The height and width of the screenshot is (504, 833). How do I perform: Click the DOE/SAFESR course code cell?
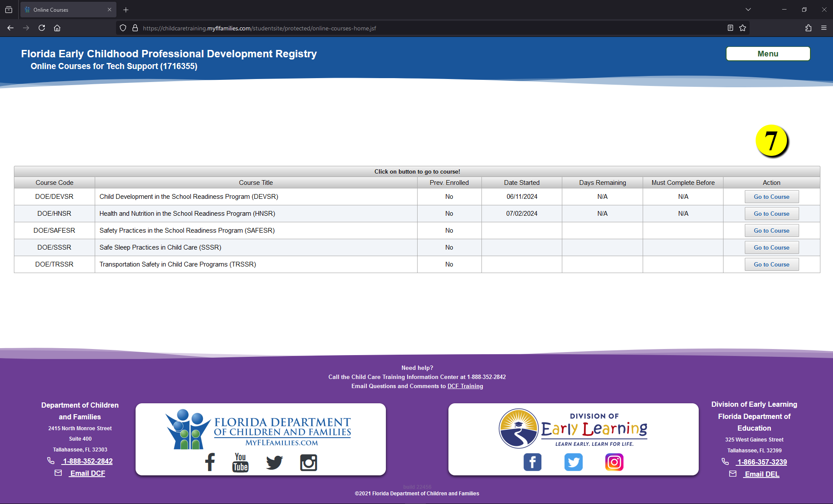pyautogui.click(x=54, y=231)
